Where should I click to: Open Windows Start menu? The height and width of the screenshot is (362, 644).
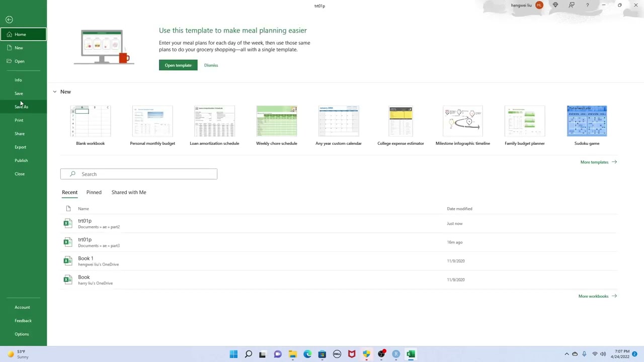(x=233, y=354)
